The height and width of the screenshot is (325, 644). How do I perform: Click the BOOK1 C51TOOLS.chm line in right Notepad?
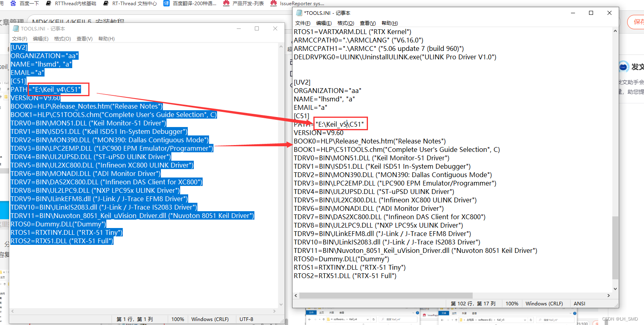[397, 149]
